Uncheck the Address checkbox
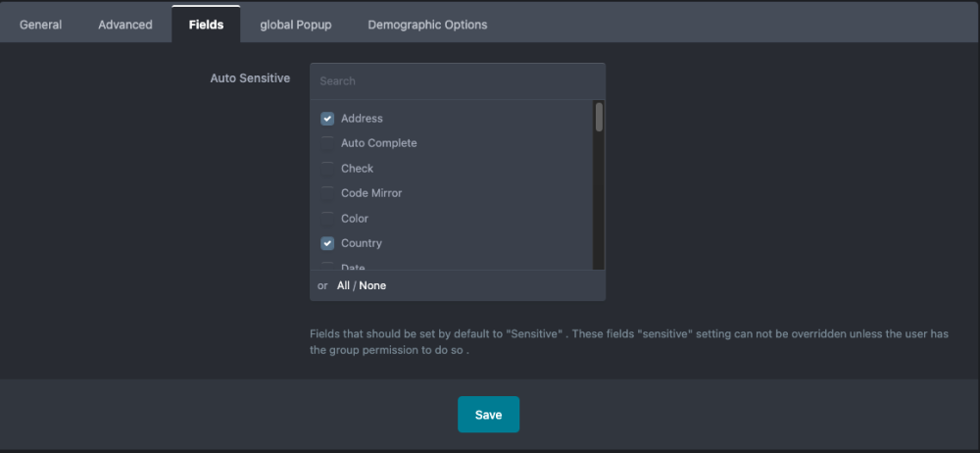Viewport: 980px width, 453px height. pyautogui.click(x=327, y=119)
